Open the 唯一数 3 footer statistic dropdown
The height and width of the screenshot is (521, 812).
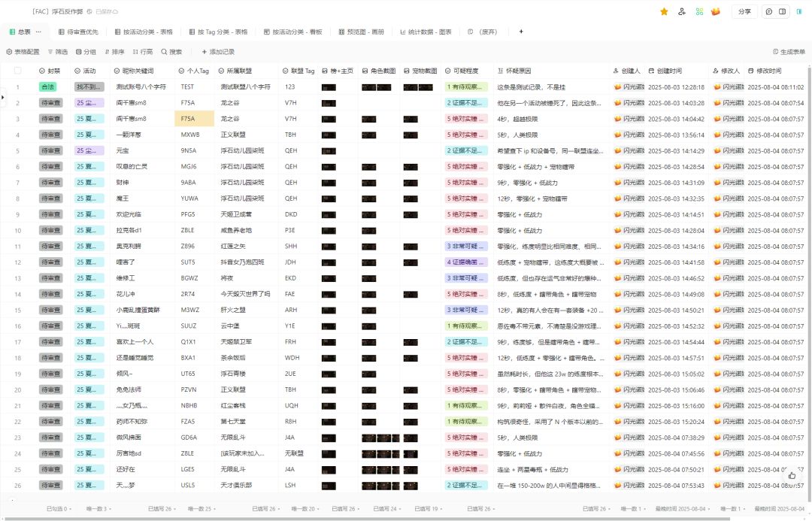pyautogui.click(x=99, y=508)
